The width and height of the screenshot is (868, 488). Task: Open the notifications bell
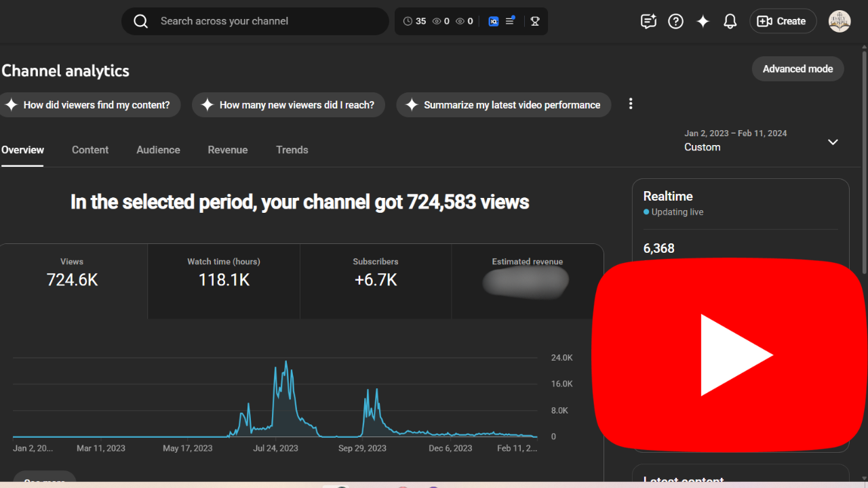(x=730, y=21)
